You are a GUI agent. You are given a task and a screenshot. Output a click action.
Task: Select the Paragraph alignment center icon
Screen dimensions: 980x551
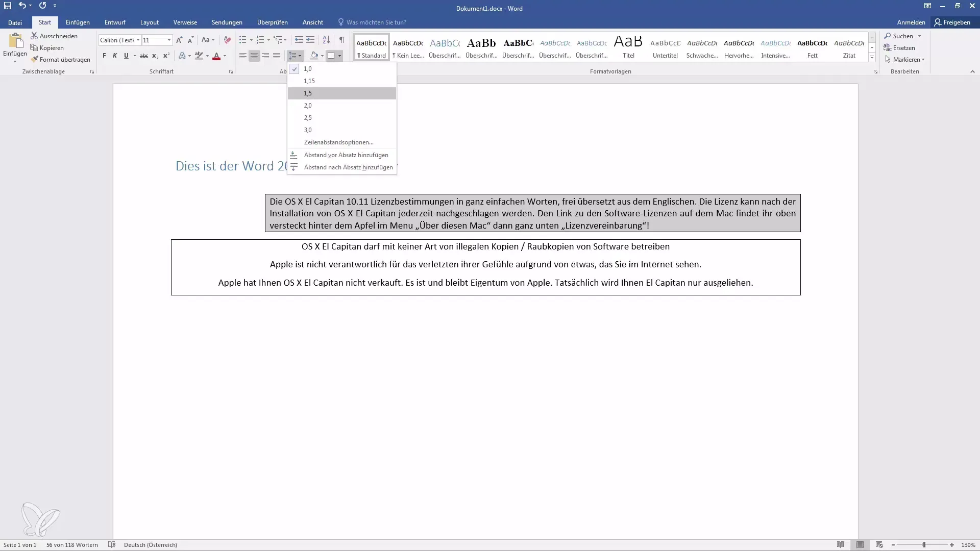pyautogui.click(x=254, y=55)
